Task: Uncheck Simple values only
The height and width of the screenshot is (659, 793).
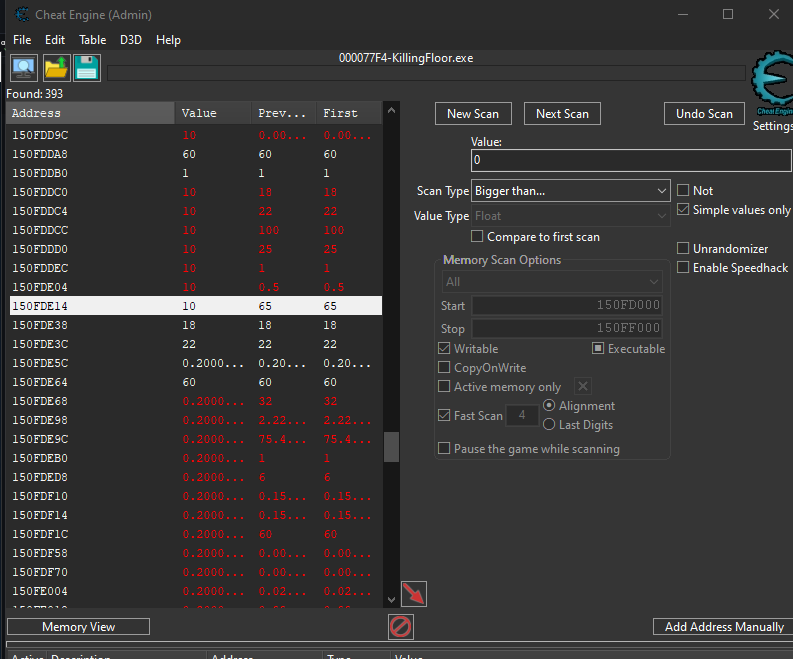Action: [x=683, y=209]
